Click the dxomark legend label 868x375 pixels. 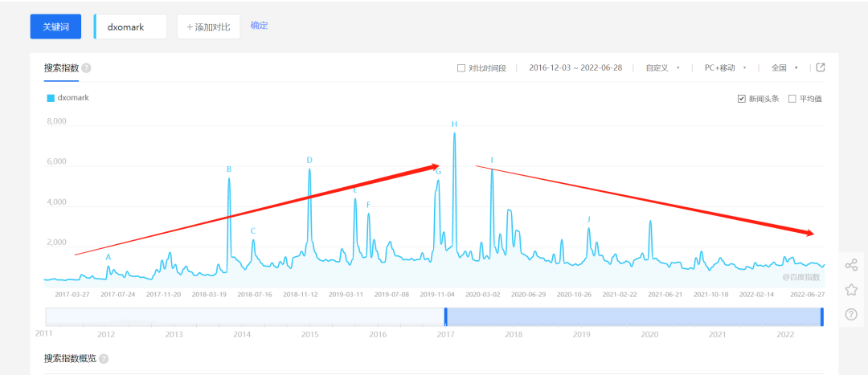coord(73,98)
